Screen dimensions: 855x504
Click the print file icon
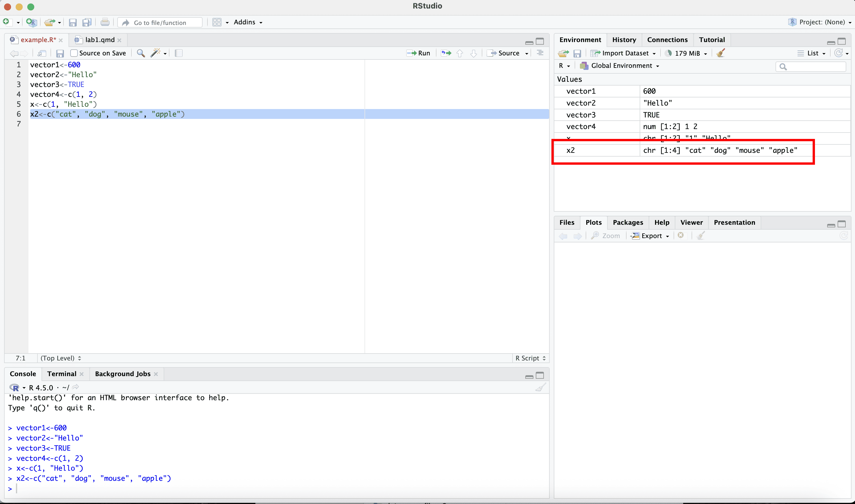click(x=105, y=22)
